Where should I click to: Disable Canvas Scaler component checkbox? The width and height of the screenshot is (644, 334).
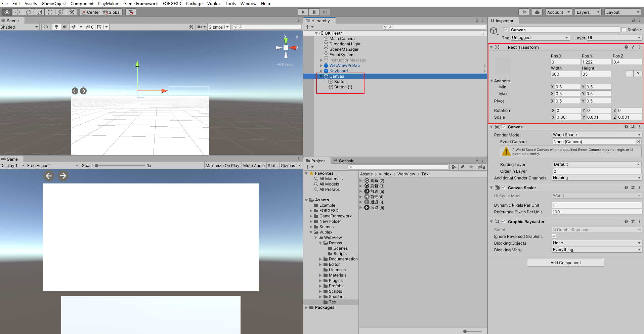point(504,187)
